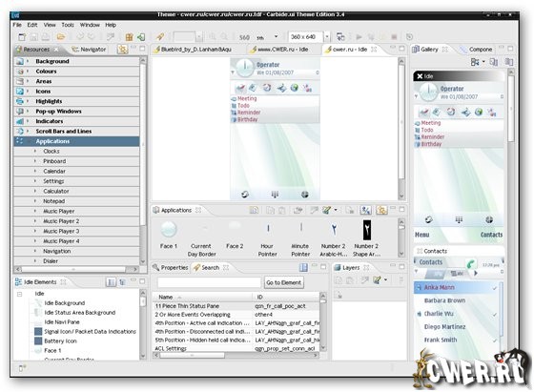This screenshot has height=392, width=534.
Task: Click the New theme toolbar icon
Action: (x=22, y=37)
